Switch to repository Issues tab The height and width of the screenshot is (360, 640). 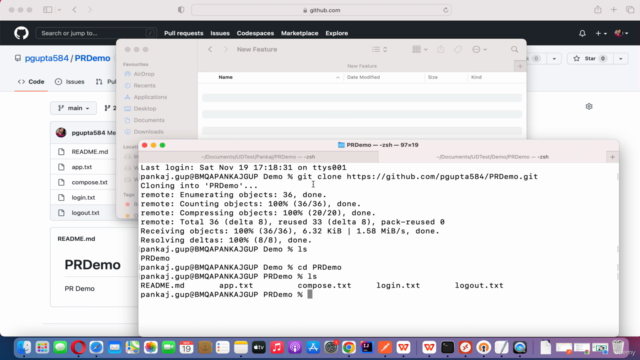tap(70, 82)
